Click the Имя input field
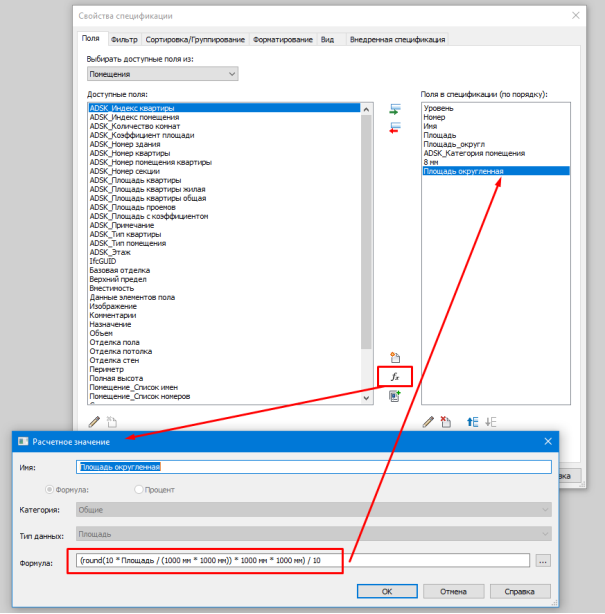The width and height of the screenshot is (605, 614). tap(314, 467)
